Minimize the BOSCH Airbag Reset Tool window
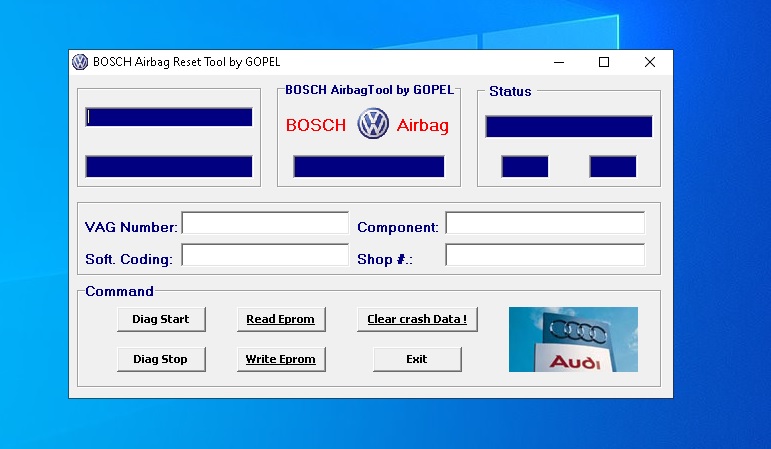 pyautogui.click(x=558, y=62)
